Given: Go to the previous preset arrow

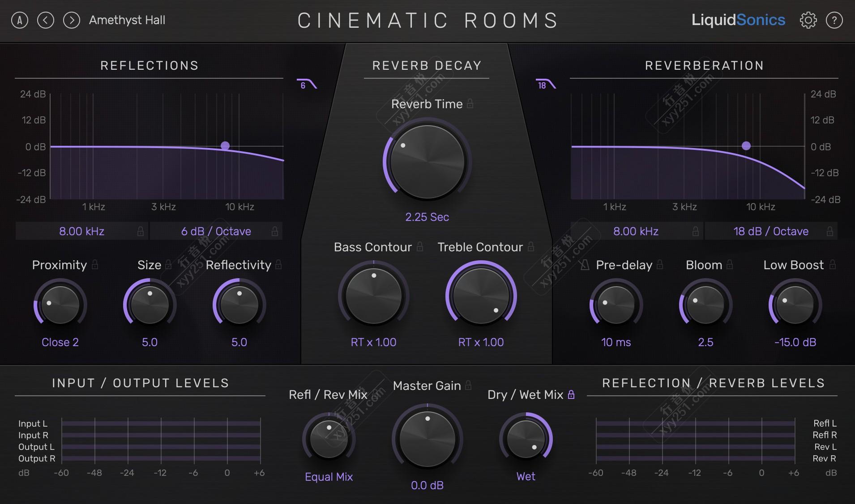Looking at the screenshot, I should pyautogui.click(x=46, y=20).
